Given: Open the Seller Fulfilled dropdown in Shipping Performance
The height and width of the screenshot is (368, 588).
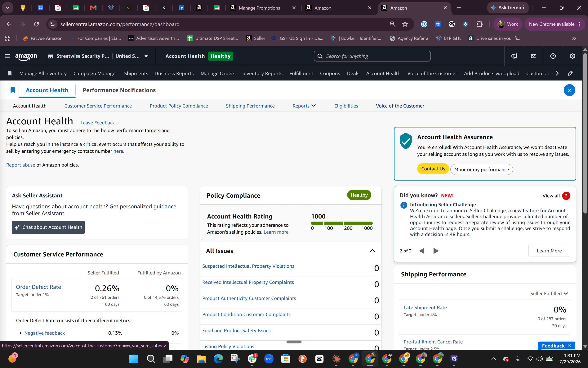Looking at the screenshot, I should point(549,293).
